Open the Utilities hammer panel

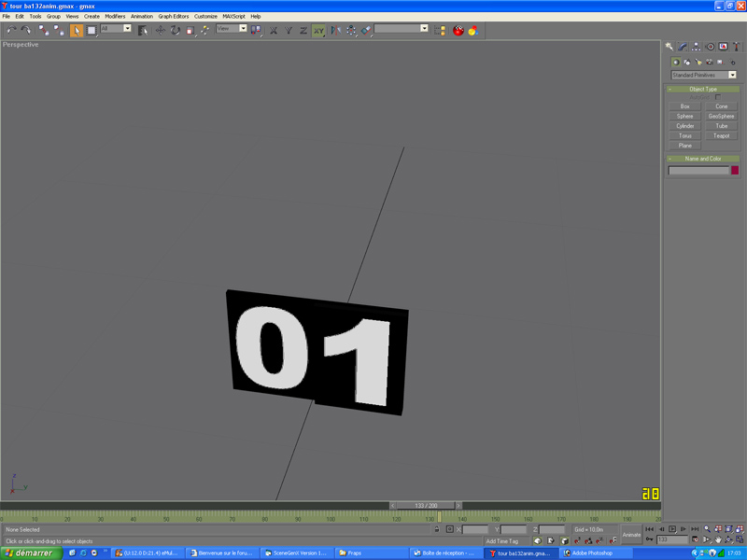736,47
